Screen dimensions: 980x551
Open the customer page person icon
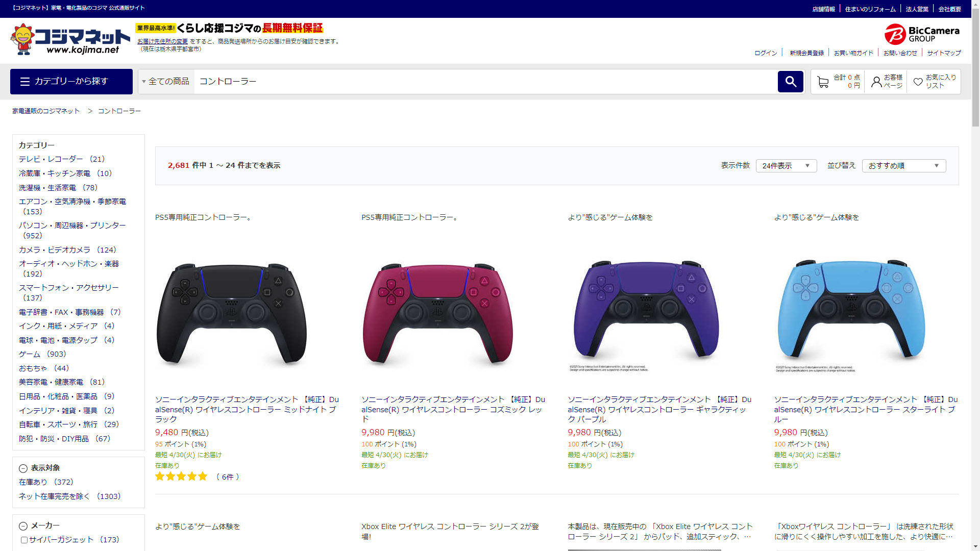point(876,82)
